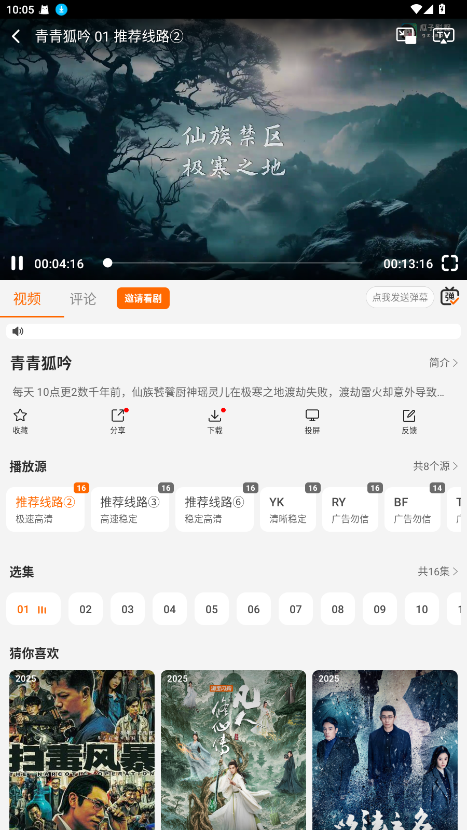Select the 推荐线路③ playback source
The width and height of the screenshot is (467, 830).
(130, 509)
